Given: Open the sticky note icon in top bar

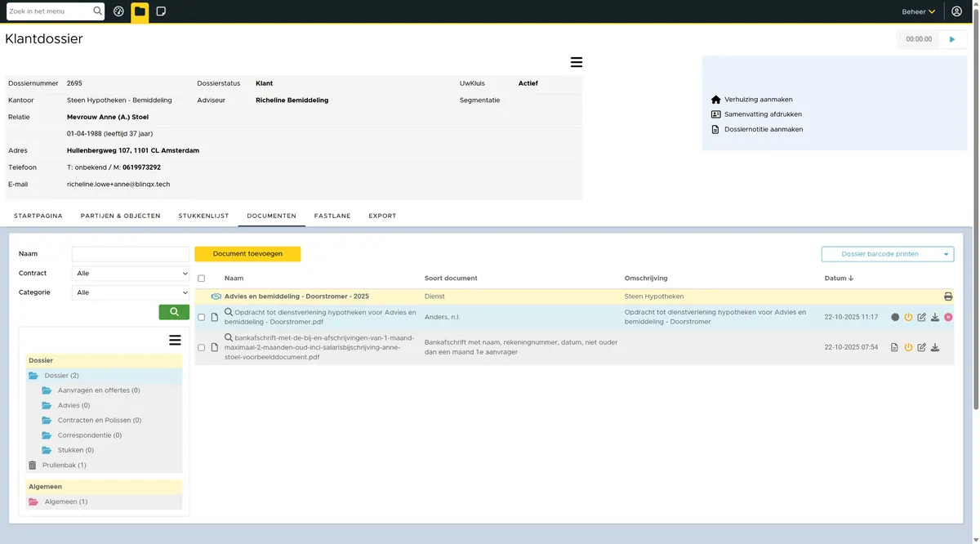Looking at the screenshot, I should pos(161,11).
